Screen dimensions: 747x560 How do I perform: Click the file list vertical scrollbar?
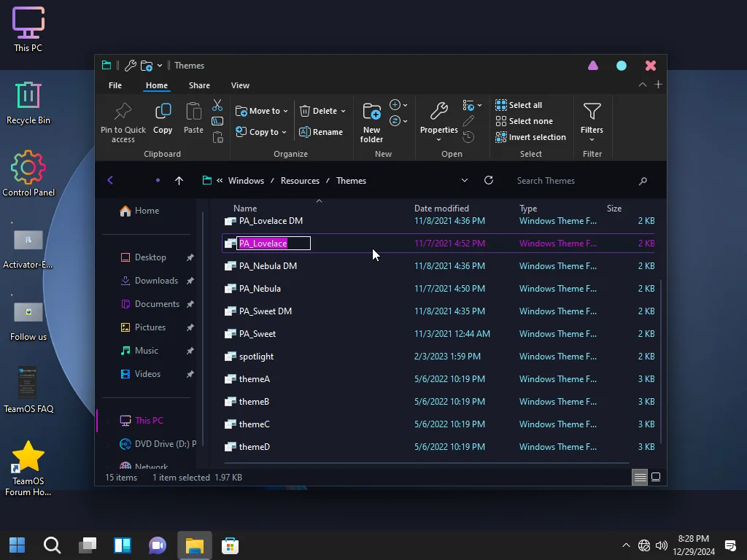660,361
